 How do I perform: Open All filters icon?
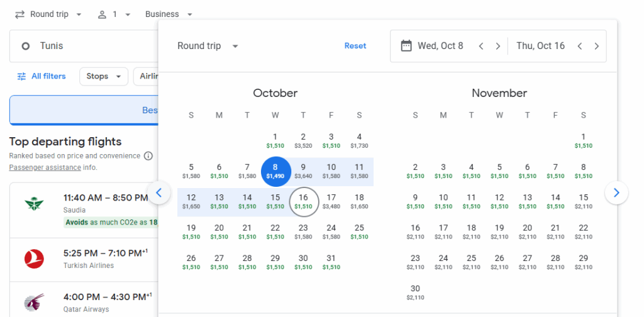coord(22,77)
